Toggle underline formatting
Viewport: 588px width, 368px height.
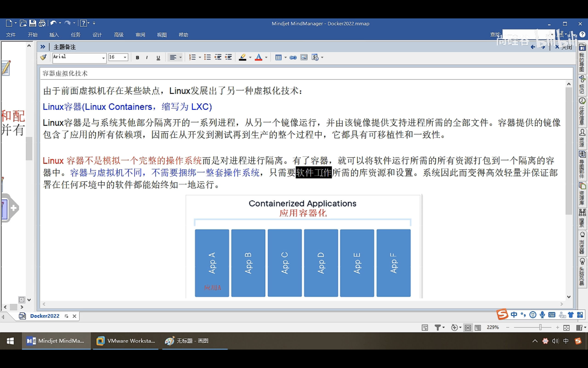tap(158, 57)
